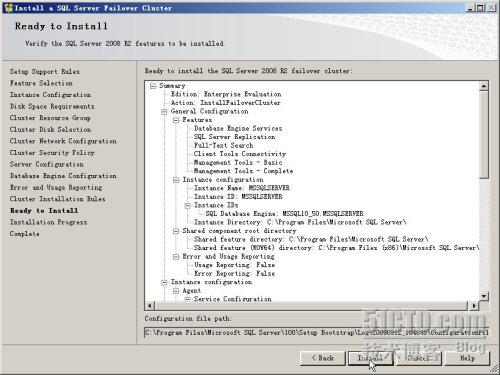The height and width of the screenshot is (375, 500).
Task: Click Install to begin installation
Action: (370, 358)
